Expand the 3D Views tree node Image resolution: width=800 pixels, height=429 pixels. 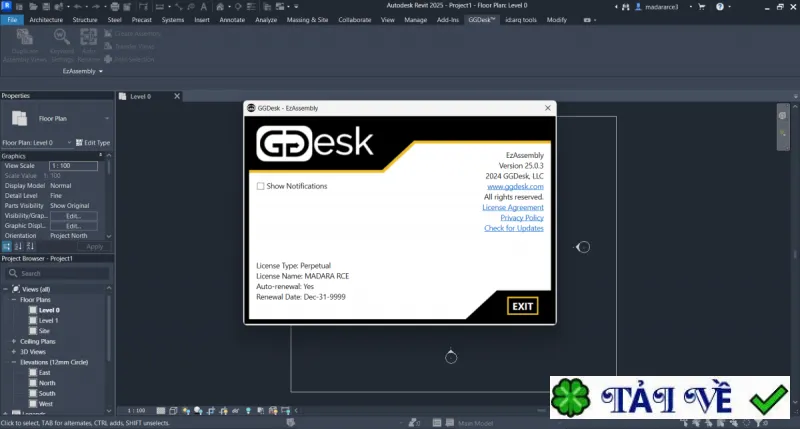pyautogui.click(x=14, y=352)
